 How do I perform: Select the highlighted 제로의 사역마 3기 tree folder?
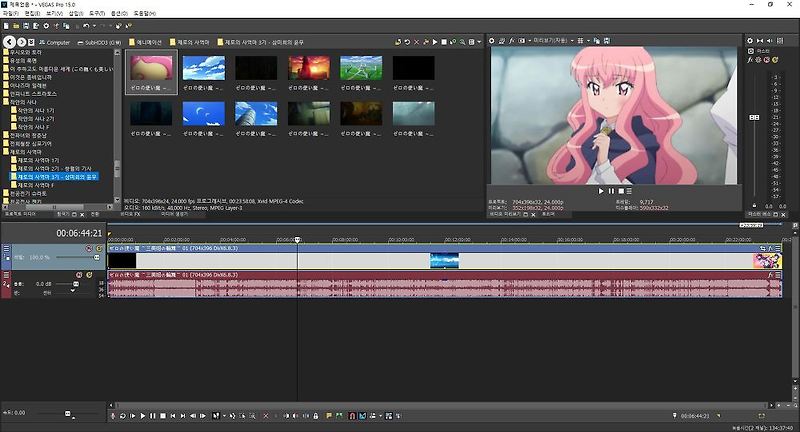(x=57, y=177)
